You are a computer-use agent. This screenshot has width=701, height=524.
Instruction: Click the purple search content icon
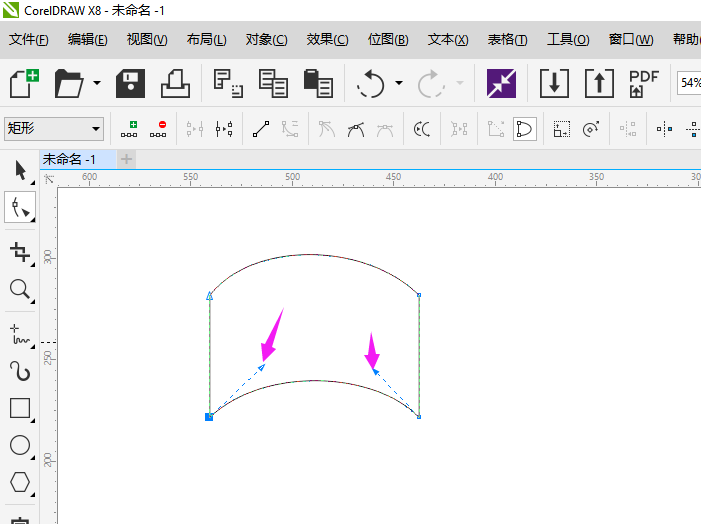point(501,83)
